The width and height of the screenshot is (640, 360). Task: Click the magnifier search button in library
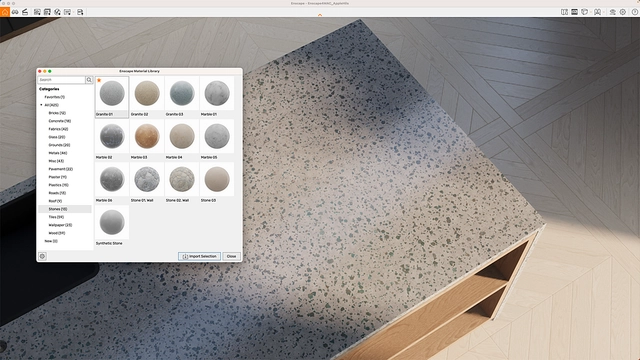89,80
